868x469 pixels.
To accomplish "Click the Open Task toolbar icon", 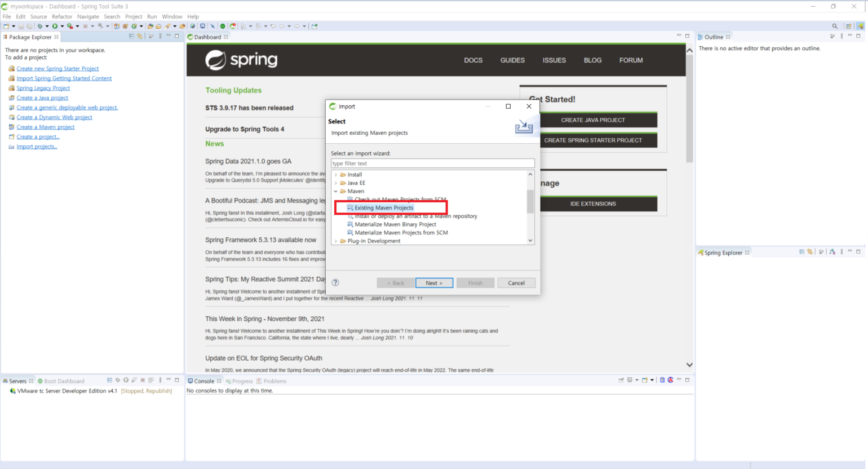I will 158,26.
